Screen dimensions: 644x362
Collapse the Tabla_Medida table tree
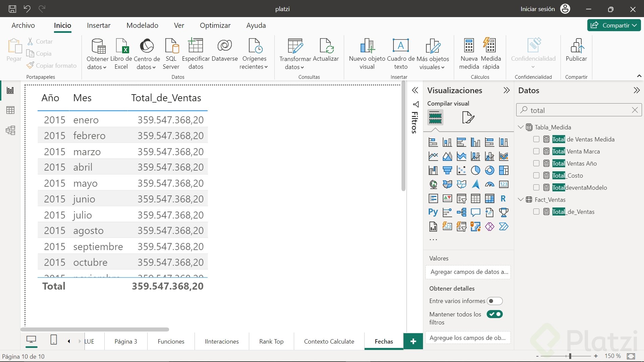click(521, 127)
